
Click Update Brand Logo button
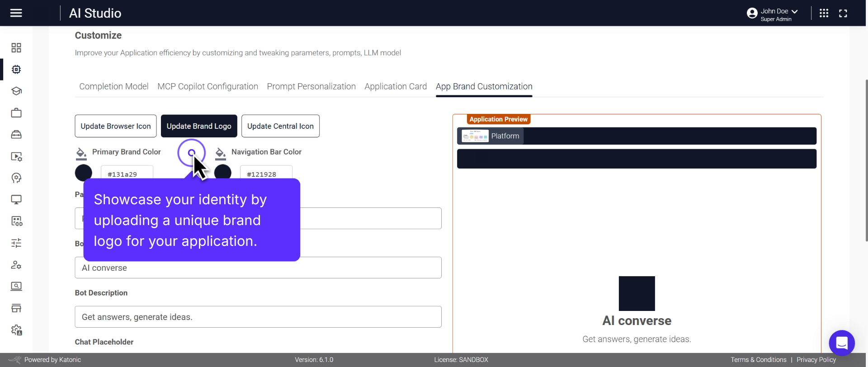[199, 126]
